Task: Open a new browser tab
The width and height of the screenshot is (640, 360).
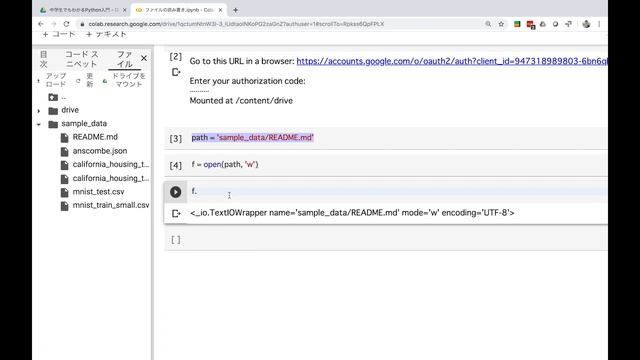Action: [236, 10]
